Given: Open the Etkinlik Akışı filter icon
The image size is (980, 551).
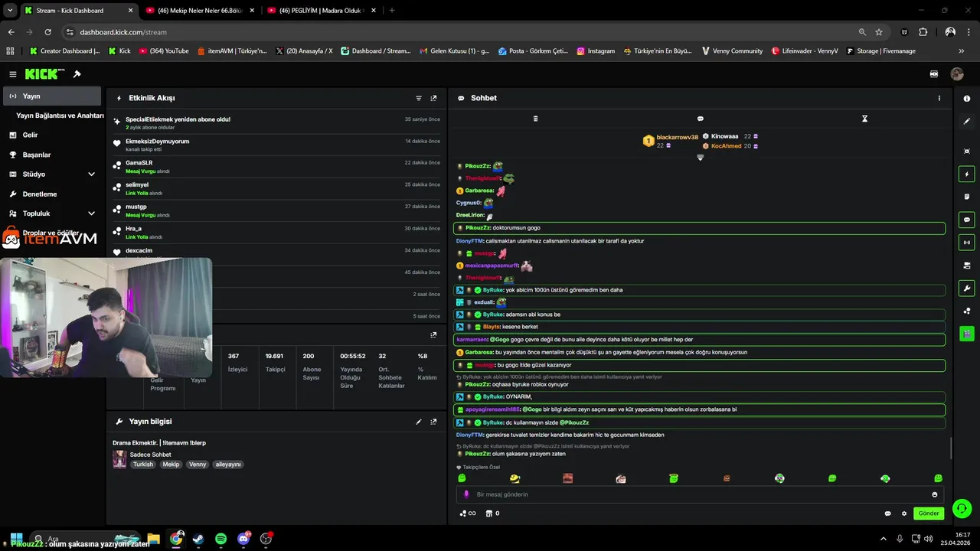Looking at the screenshot, I should (419, 98).
